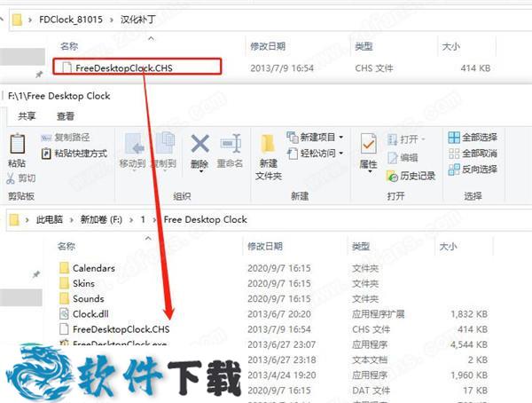The width and height of the screenshot is (532, 403).
Task: Click Paste shortcut (粘贴快捷方式) button
Action: (74, 154)
